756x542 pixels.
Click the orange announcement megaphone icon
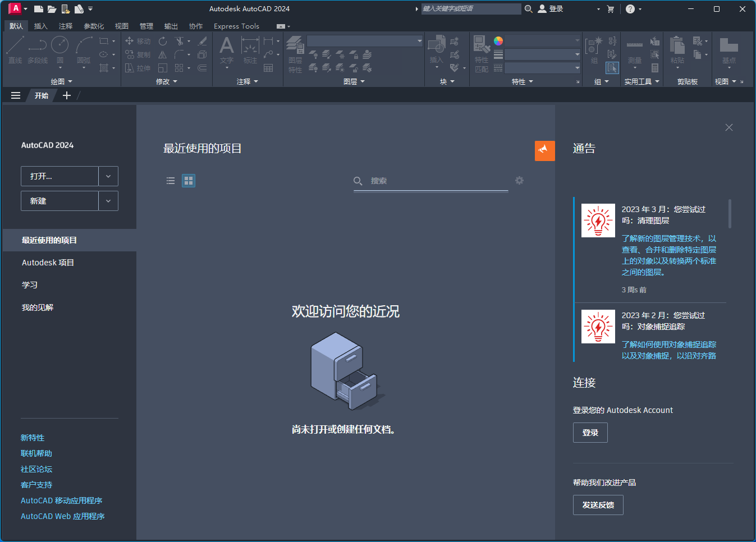[545, 150]
